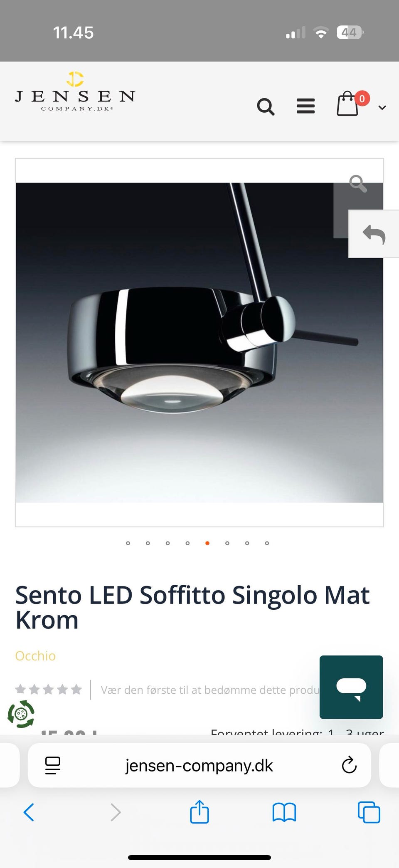Tap the jensen-company.dk address field

pyautogui.click(x=199, y=765)
